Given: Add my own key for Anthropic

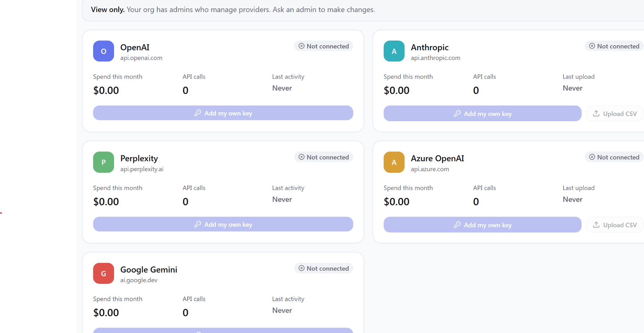Looking at the screenshot, I should click(x=482, y=114).
